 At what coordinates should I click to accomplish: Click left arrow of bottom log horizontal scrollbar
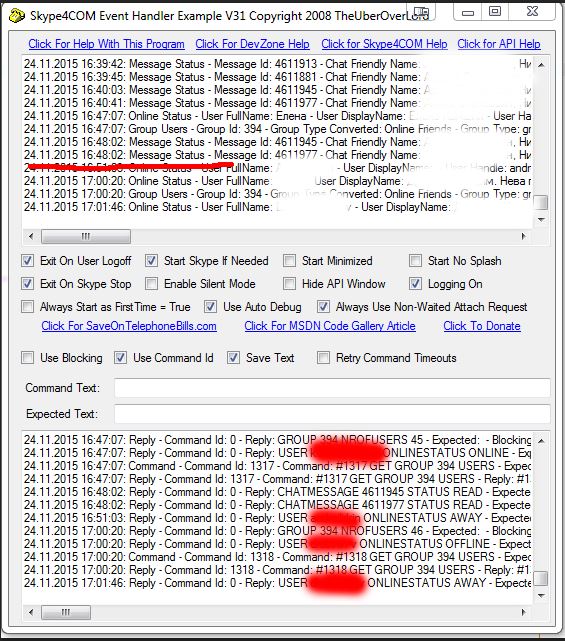click(x=31, y=612)
